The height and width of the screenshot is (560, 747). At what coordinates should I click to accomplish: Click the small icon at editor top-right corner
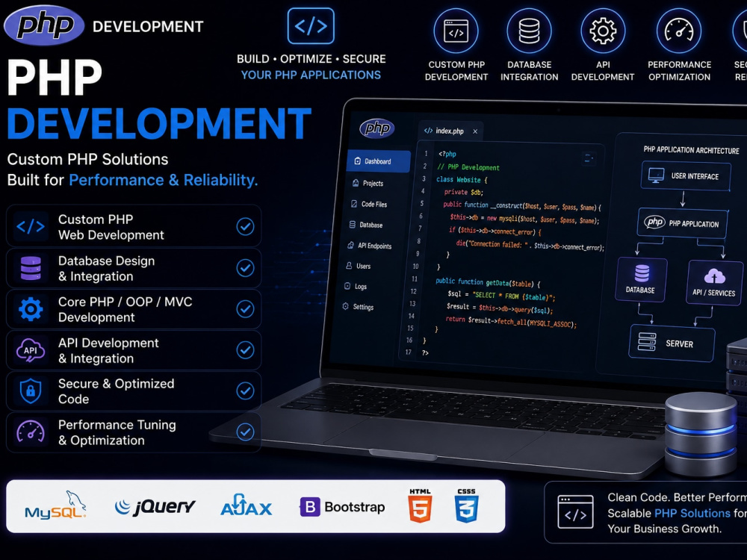point(589,158)
